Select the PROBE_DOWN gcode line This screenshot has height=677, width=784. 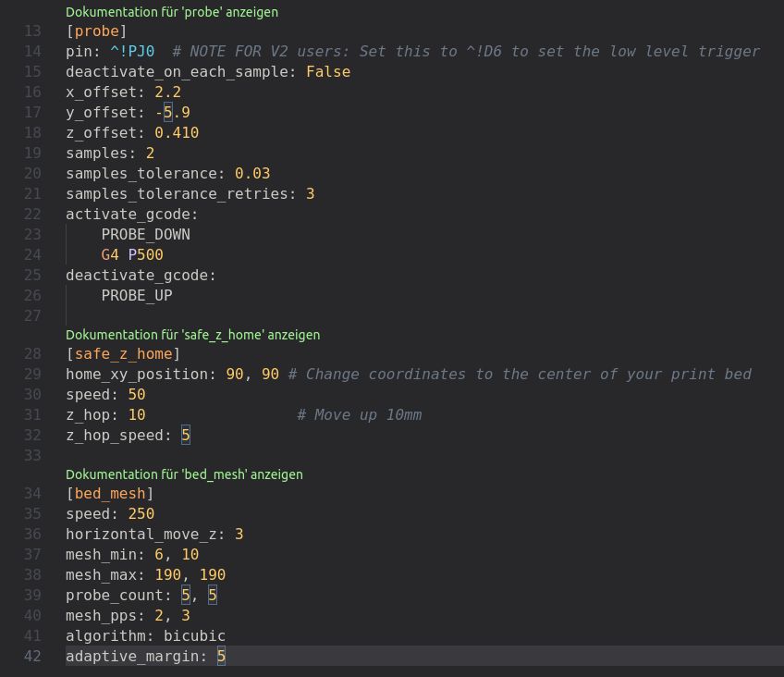(145, 234)
